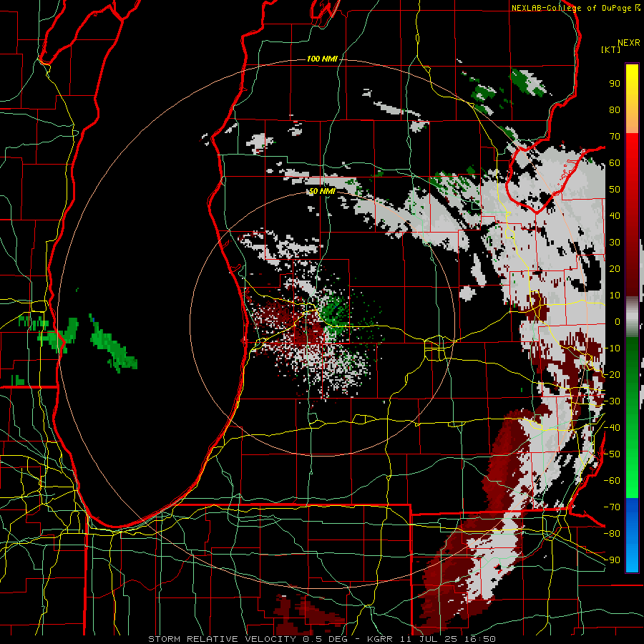Click the 90 value on velocity scale
Screen dimensions: 644x644
pyautogui.click(x=615, y=84)
